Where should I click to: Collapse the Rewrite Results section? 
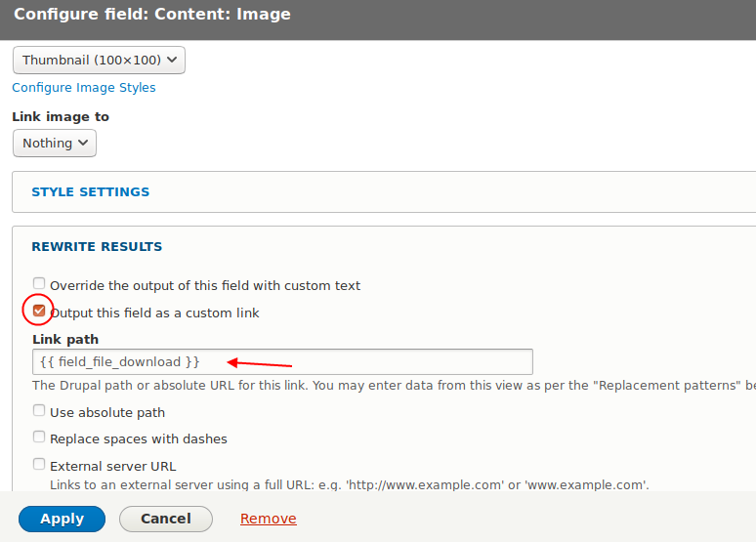click(97, 247)
